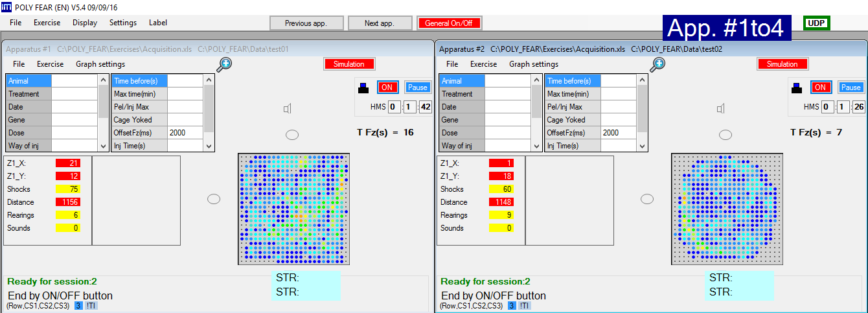Click the Next app. button
The width and height of the screenshot is (868, 313).
click(380, 23)
